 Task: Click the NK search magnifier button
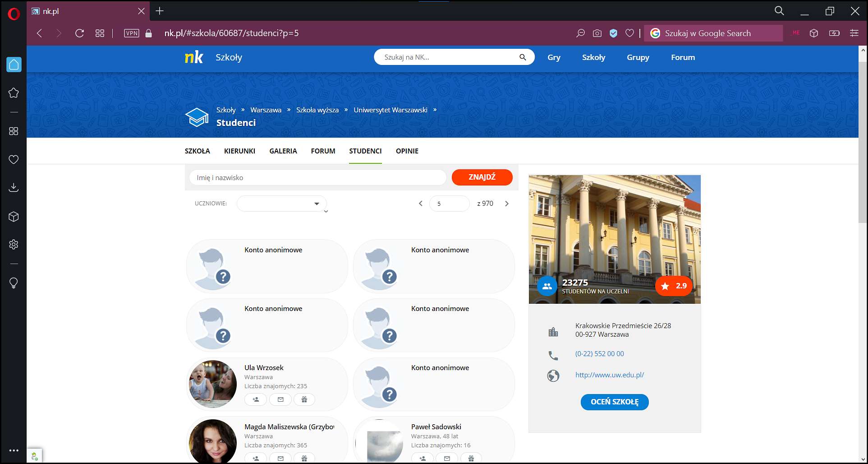pyautogui.click(x=523, y=57)
